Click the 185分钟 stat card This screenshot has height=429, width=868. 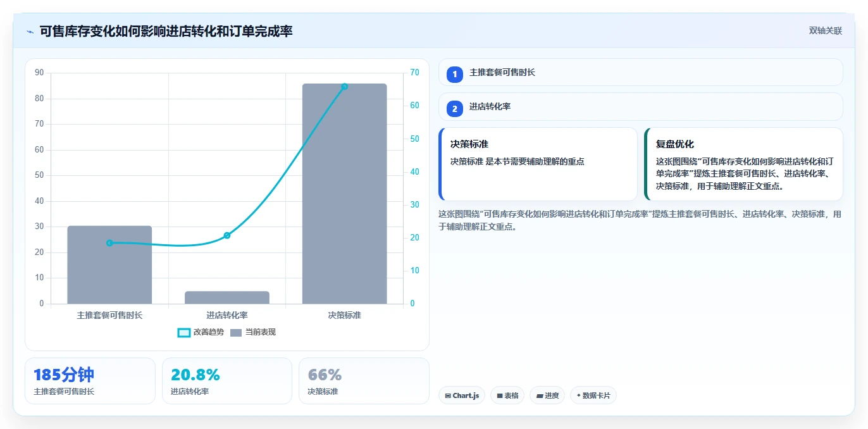click(x=90, y=381)
